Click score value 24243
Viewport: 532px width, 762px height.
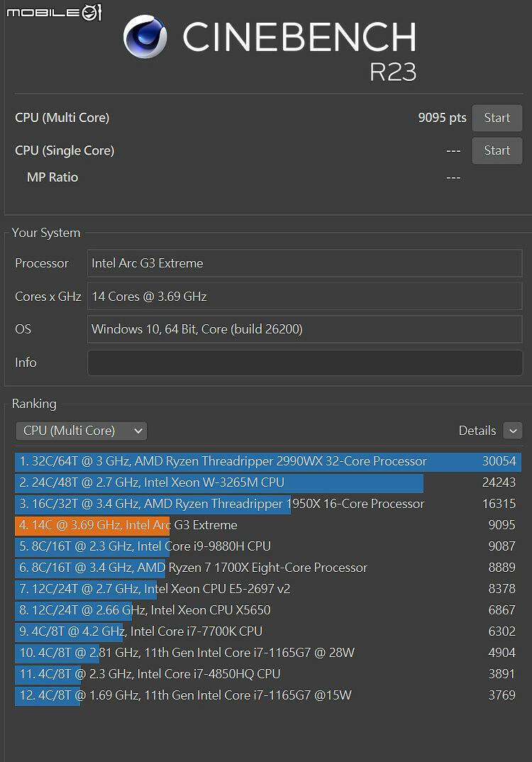pos(499,482)
